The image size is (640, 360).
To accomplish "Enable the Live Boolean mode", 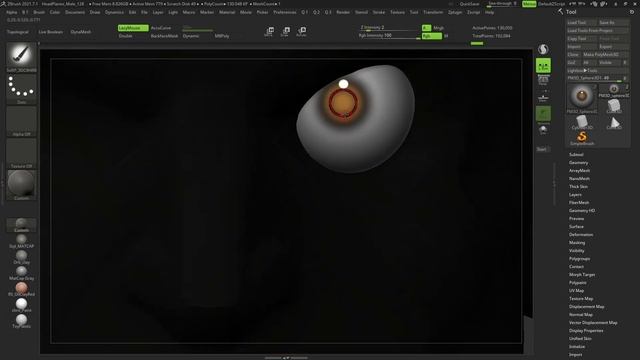I will 51,32.
